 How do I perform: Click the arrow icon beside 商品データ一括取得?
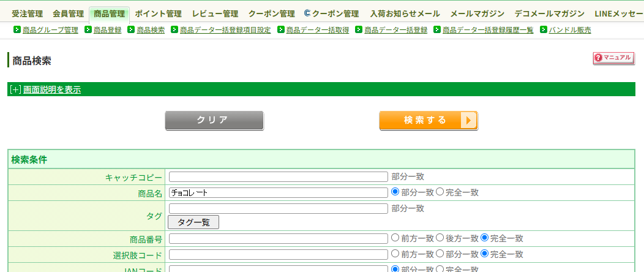[x=281, y=29]
